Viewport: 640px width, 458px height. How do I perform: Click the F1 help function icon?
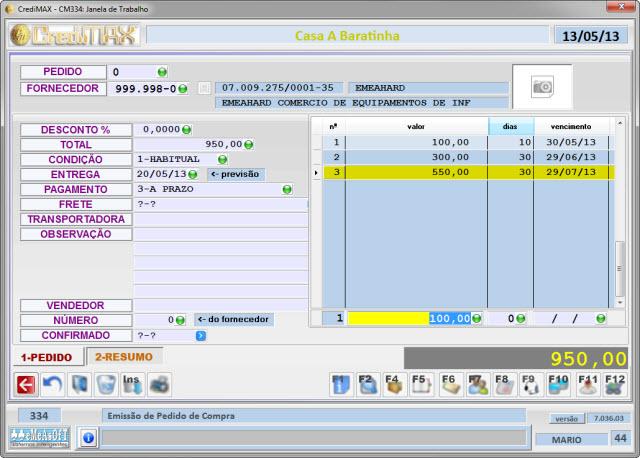pos(340,383)
